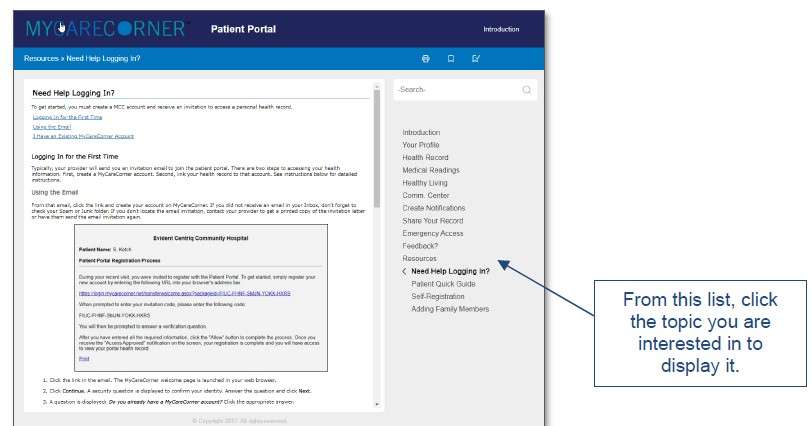The image size is (812, 426).
Task: Open Introduction link in top header
Action: click(501, 29)
